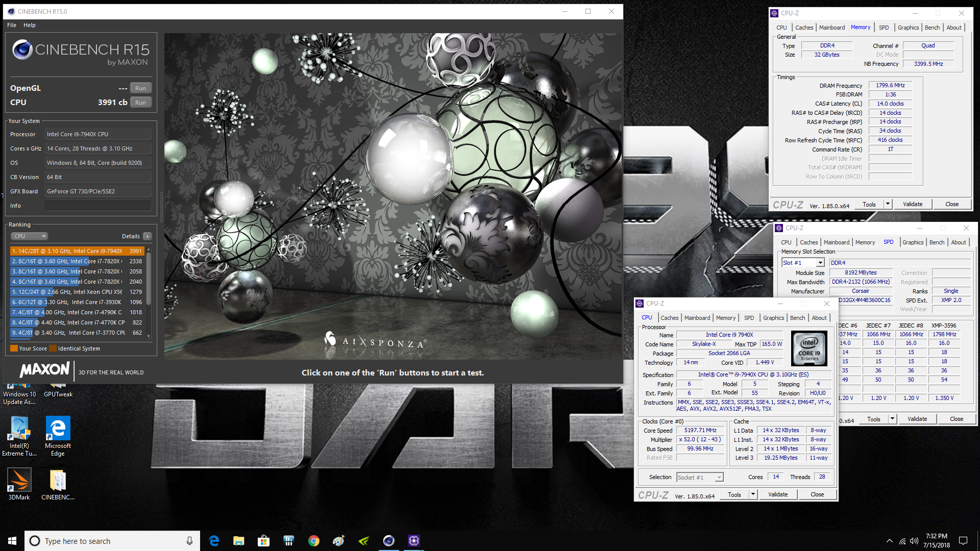
Task: Click the volume icon in the system tray
Action: pyautogui.click(x=914, y=541)
